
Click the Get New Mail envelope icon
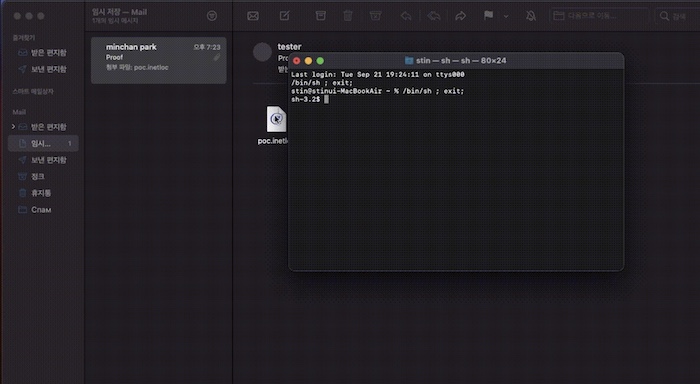(253, 16)
